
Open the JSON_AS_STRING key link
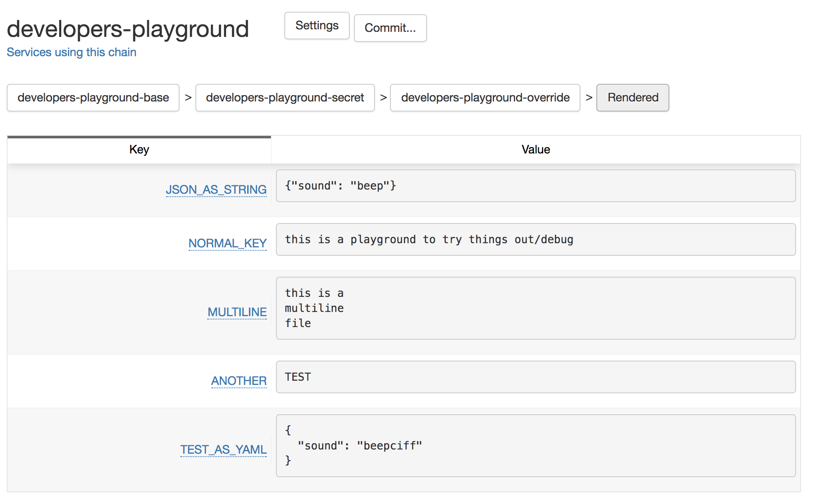tap(216, 190)
